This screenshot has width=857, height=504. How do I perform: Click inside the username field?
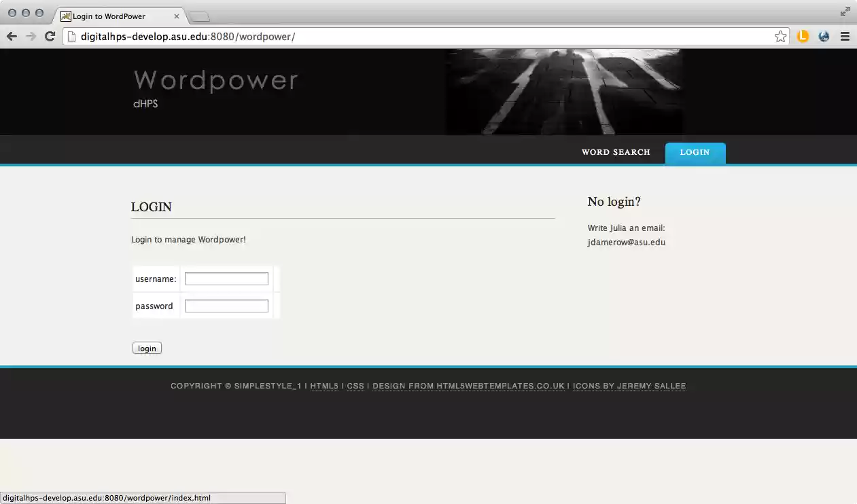pos(226,278)
